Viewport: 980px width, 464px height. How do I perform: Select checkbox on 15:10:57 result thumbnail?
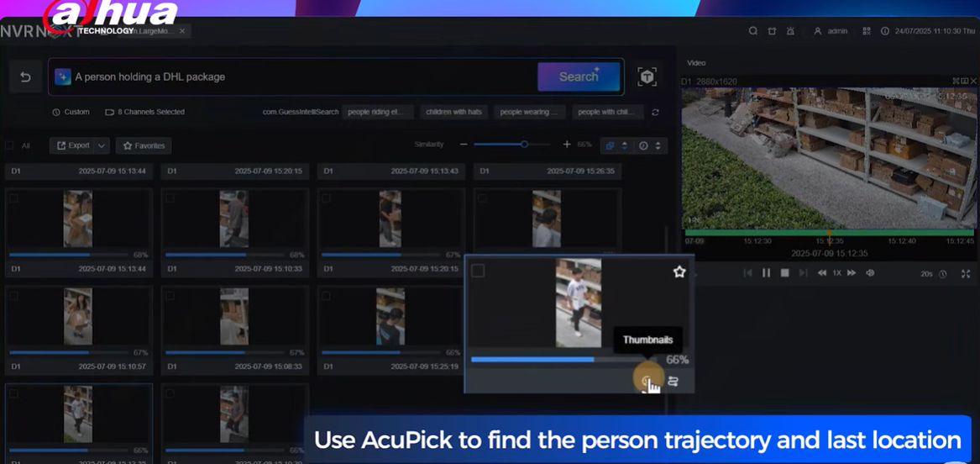click(x=13, y=296)
